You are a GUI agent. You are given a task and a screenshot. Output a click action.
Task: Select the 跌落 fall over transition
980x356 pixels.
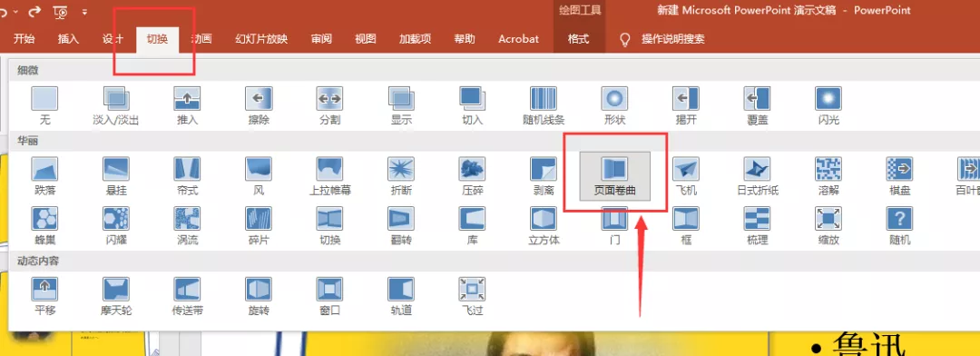tap(44, 176)
